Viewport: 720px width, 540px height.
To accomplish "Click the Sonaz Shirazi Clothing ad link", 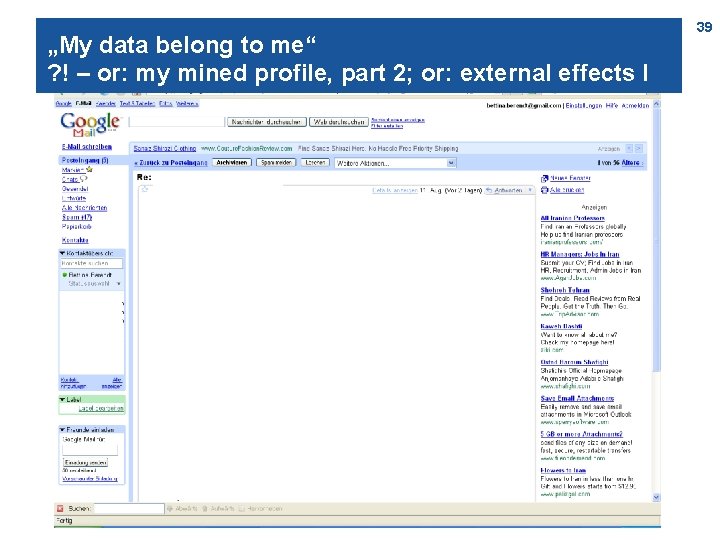I will click(165, 149).
